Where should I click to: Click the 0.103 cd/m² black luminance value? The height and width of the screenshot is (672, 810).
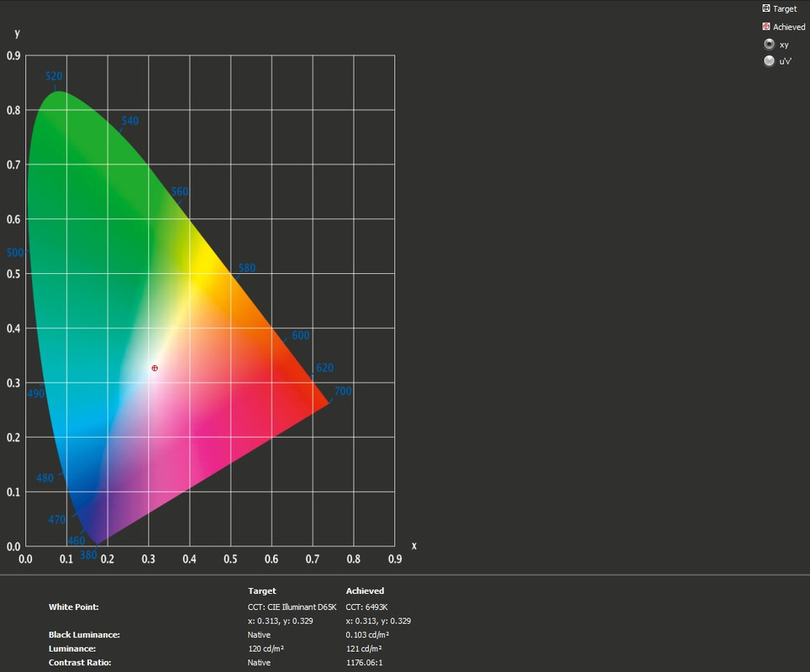point(367,635)
